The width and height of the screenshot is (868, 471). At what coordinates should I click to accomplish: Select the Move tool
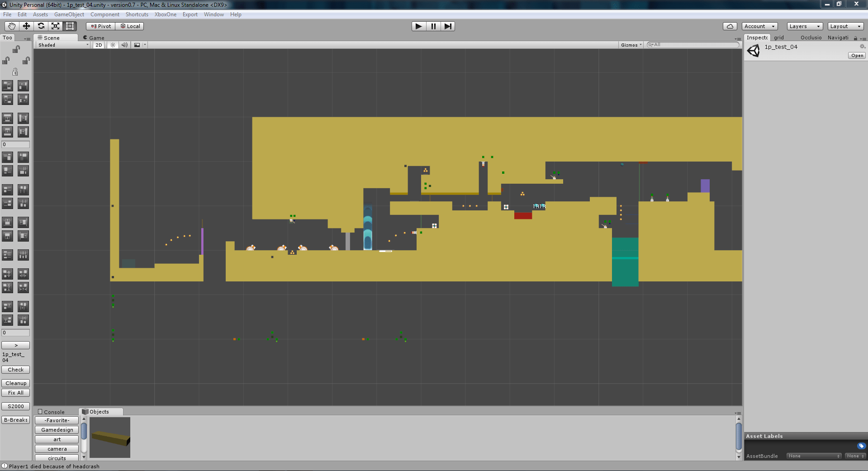pos(26,26)
